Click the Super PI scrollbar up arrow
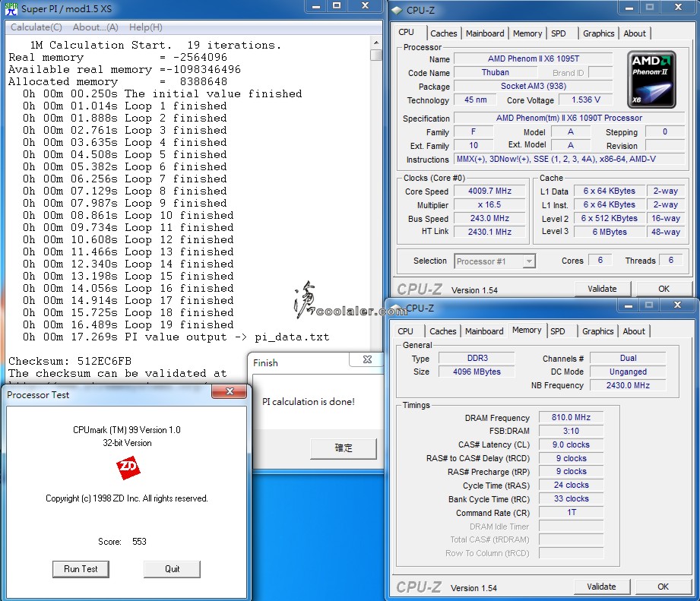The image size is (700, 601). 376,43
